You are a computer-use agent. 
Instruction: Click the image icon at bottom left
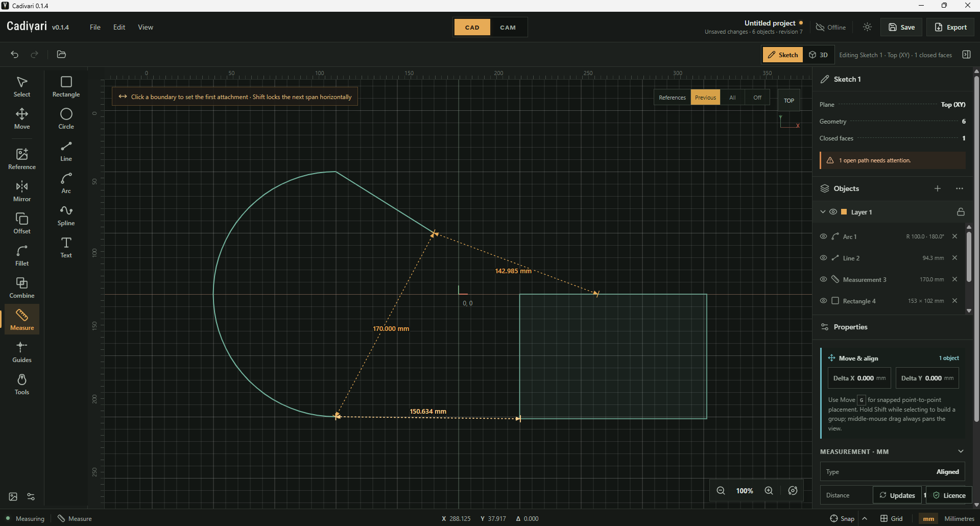13,497
